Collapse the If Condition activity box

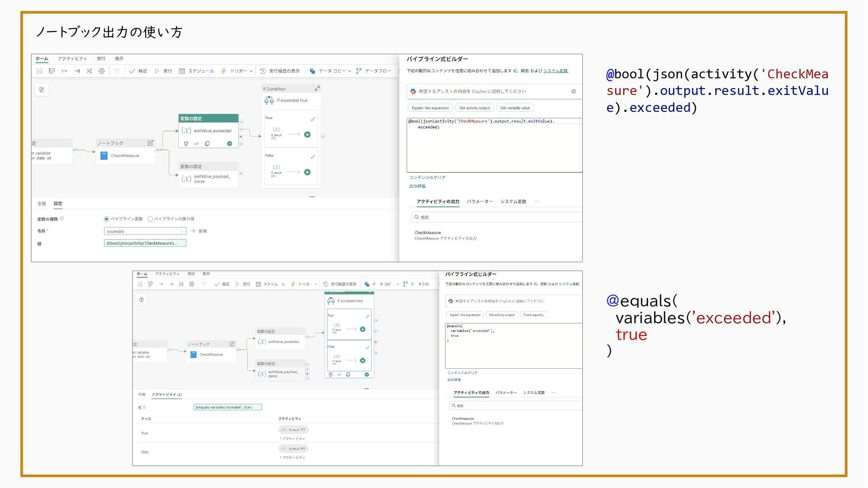[x=317, y=89]
